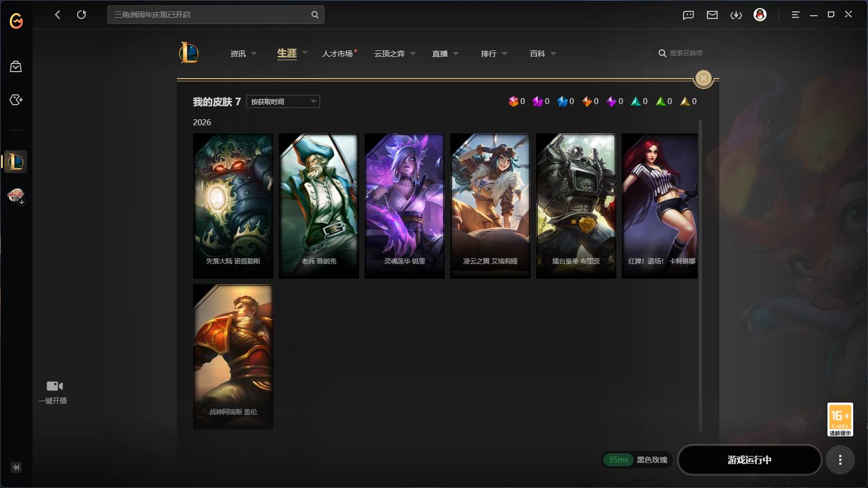Open the 红牌！退场！卡特琳娜 skin card
The width and height of the screenshot is (868, 488).
[660, 206]
